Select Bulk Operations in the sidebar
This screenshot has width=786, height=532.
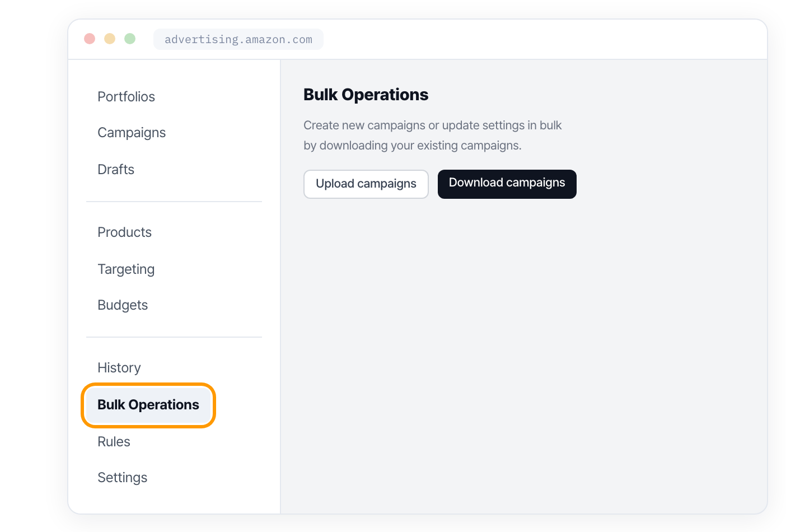click(148, 405)
